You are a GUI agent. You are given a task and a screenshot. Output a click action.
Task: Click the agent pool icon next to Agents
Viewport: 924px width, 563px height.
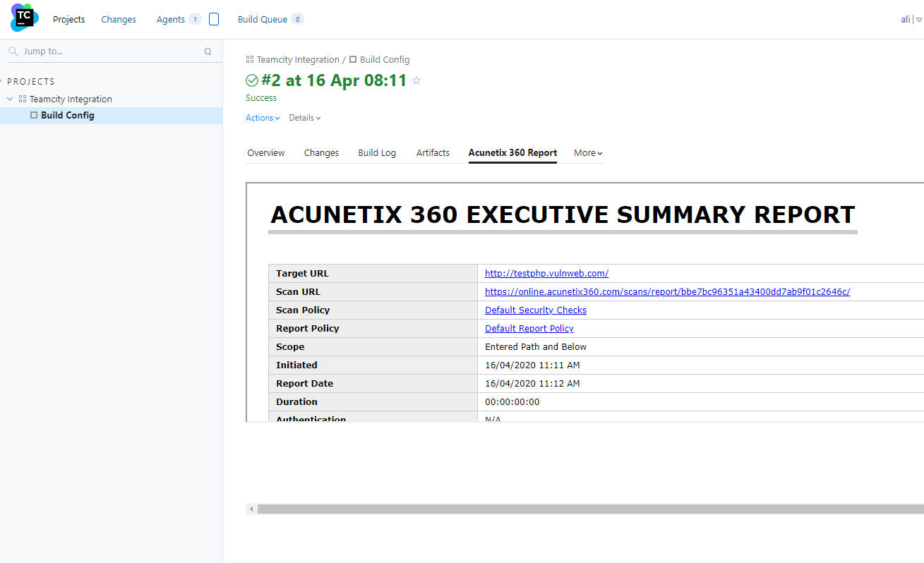(x=214, y=19)
